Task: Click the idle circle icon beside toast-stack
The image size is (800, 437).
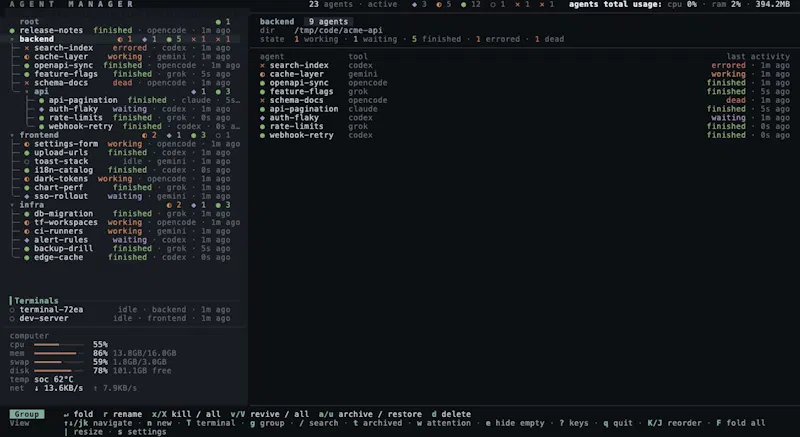Action: [x=27, y=161]
